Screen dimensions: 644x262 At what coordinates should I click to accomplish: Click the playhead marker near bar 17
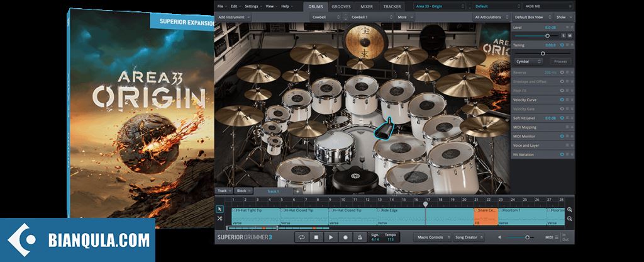coord(426,203)
